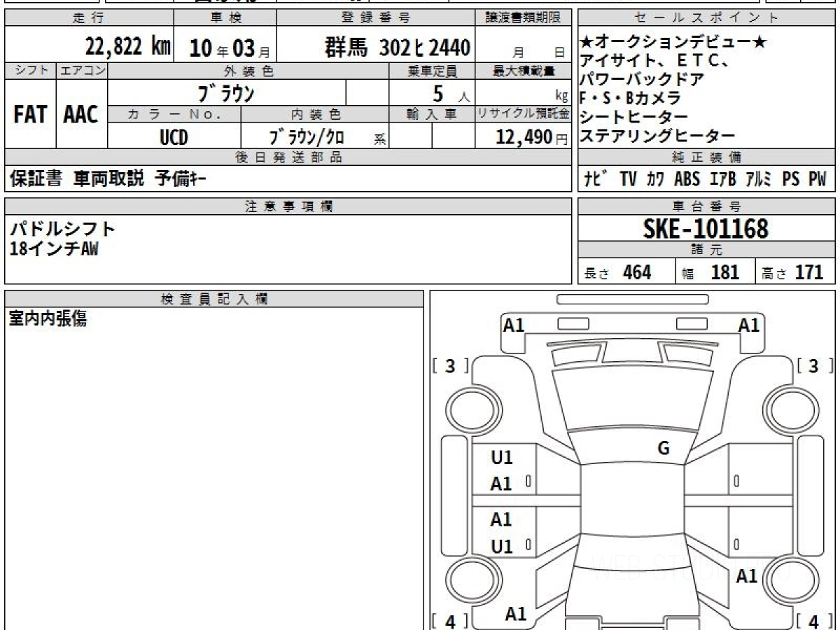Screen dimensions: 840x630
Task: Click the PW equipment label
Action: [x=817, y=179]
